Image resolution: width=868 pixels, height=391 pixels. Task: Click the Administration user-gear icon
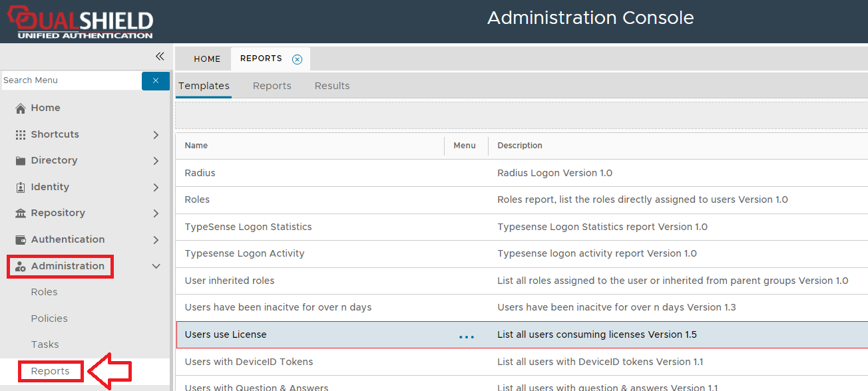pyautogui.click(x=21, y=267)
